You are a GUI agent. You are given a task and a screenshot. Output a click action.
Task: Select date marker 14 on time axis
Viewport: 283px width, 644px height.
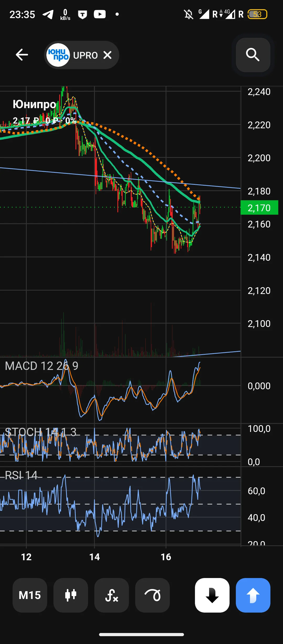click(94, 557)
